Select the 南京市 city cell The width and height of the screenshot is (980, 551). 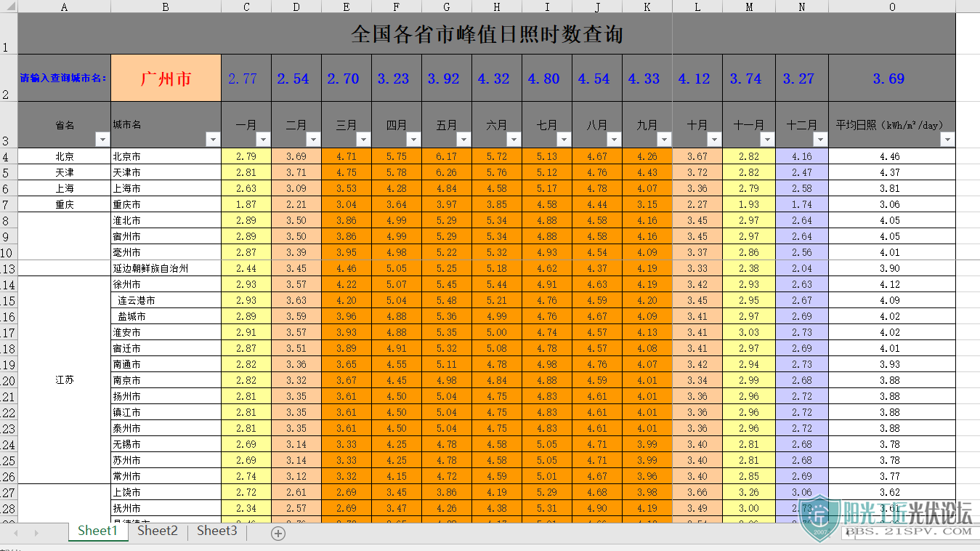point(166,380)
